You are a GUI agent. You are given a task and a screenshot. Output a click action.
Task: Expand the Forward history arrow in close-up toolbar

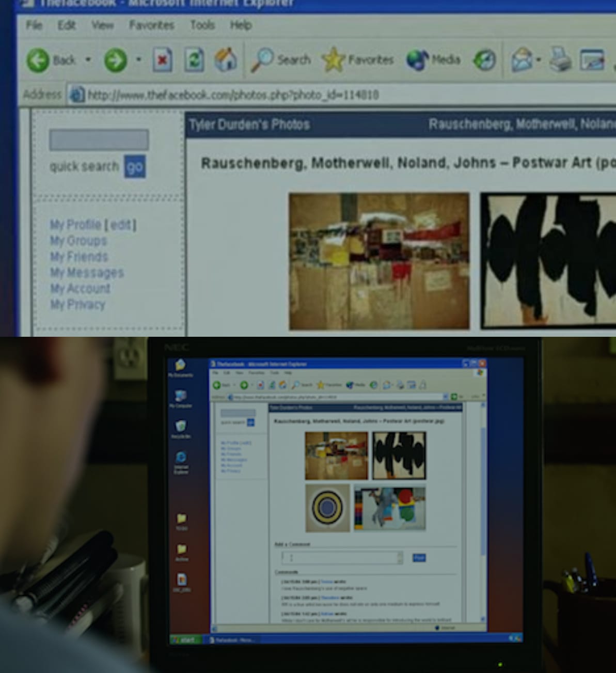138,60
